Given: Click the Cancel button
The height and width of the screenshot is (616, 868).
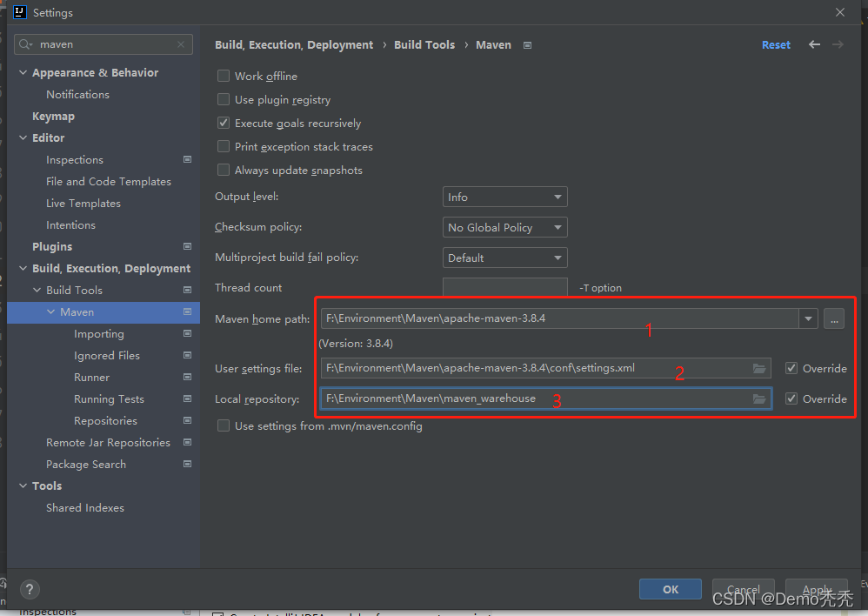Looking at the screenshot, I should 743,589.
